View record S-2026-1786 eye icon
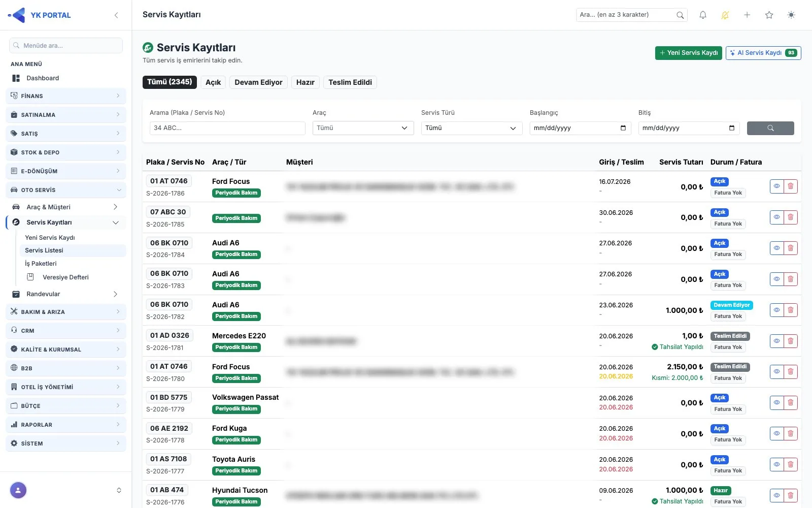The image size is (812, 508). point(777,186)
